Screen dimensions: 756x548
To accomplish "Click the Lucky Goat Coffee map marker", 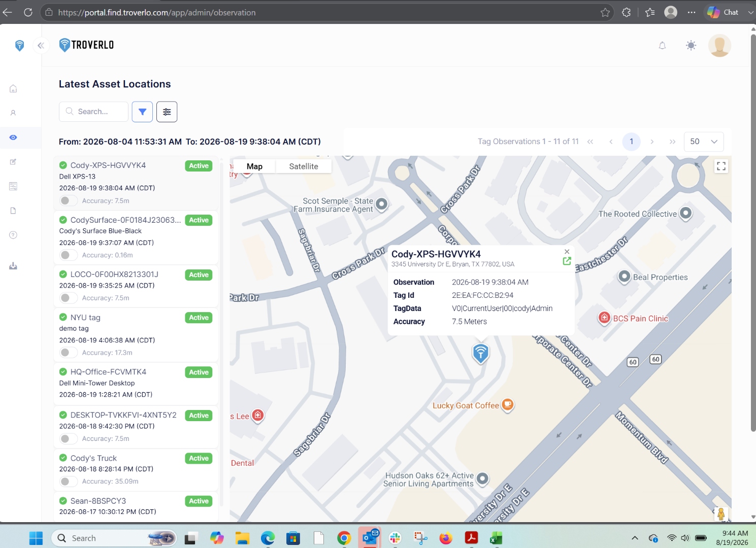I will tap(508, 404).
